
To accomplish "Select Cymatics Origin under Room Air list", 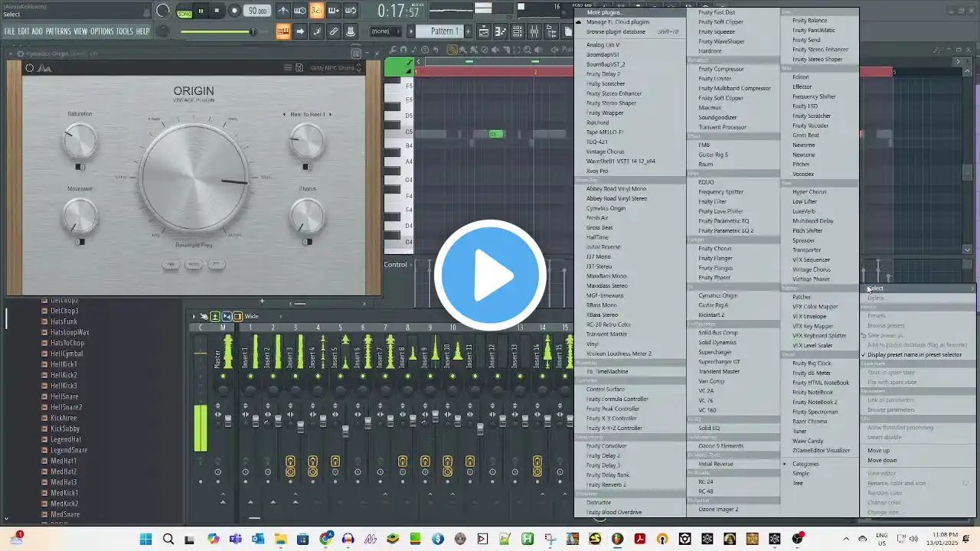I will click(x=606, y=208).
